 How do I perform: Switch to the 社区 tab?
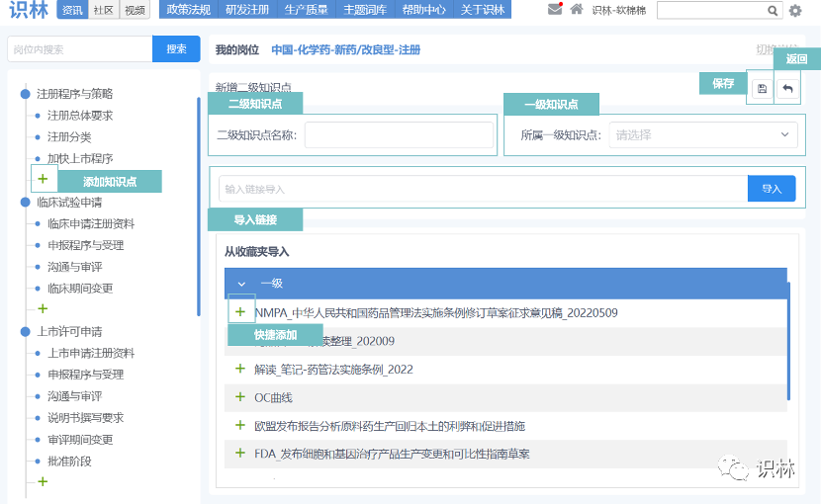[103, 10]
